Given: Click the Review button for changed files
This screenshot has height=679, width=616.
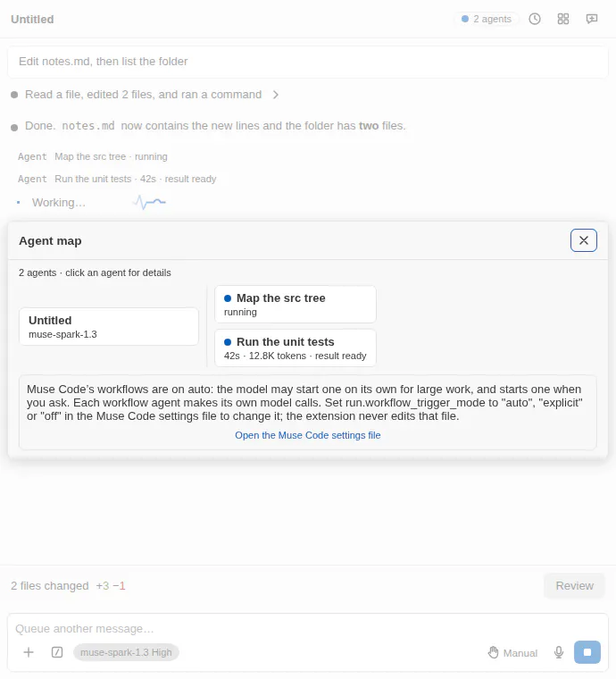Looking at the screenshot, I should (574, 586).
